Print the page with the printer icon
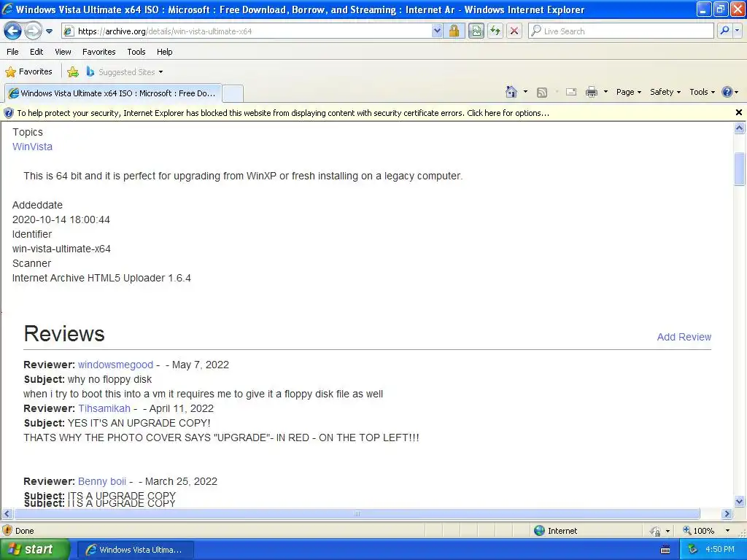This screenshot has width=747, height=560. click(591, 93)
